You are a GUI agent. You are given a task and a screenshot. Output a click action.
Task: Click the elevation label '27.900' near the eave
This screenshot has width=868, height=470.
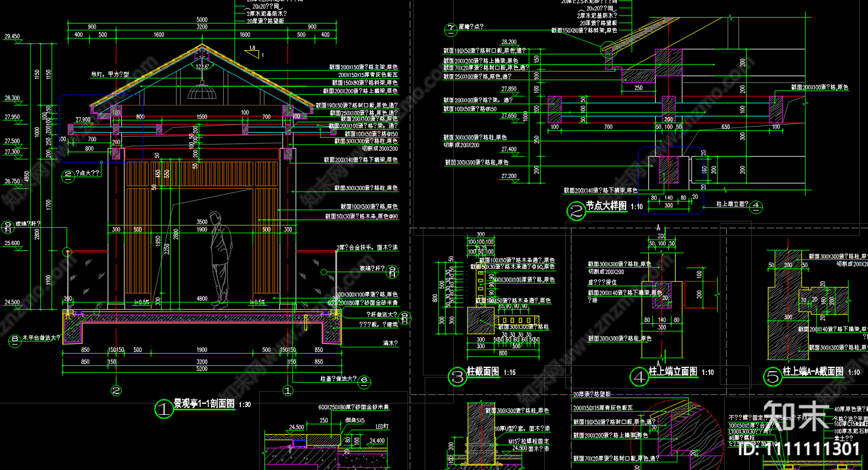coord(83,120)
